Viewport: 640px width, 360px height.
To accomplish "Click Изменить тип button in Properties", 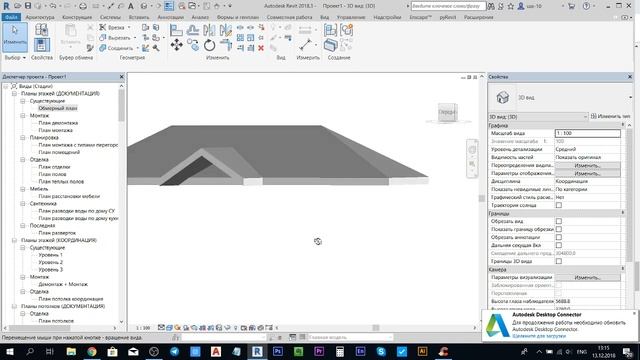I will coord(610,116).
